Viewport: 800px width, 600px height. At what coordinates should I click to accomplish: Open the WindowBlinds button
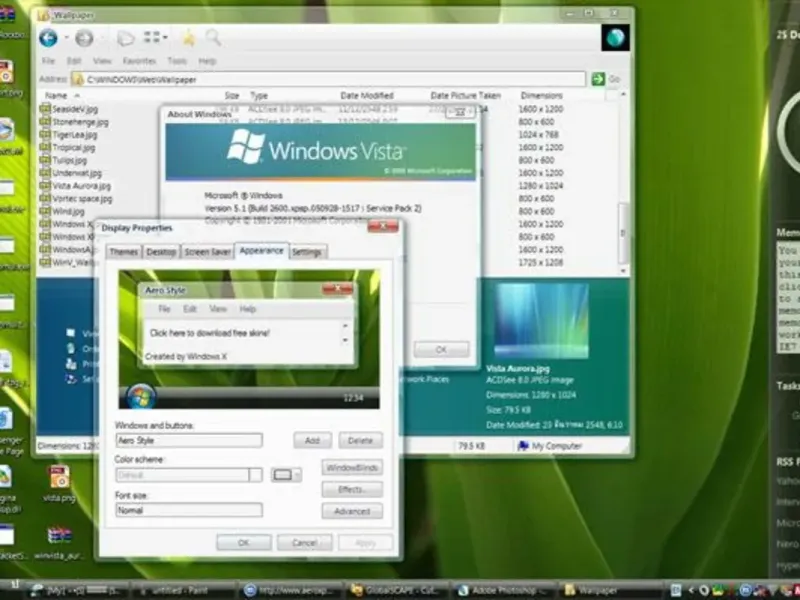click(x=352, y=468)
